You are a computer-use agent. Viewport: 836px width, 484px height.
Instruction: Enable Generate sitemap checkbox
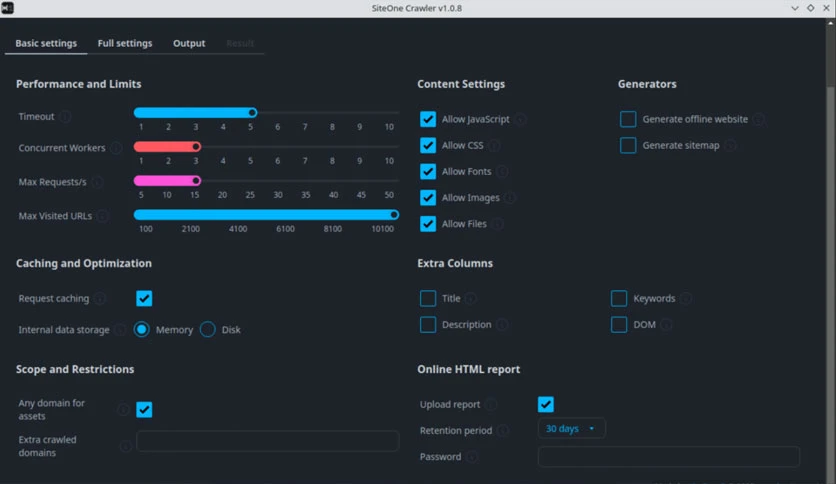628,145
